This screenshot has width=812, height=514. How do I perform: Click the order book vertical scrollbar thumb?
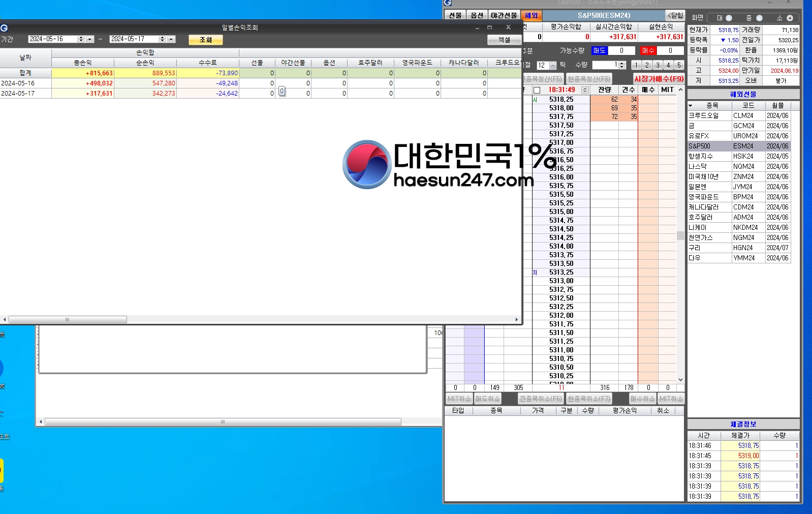coord(680,235)
